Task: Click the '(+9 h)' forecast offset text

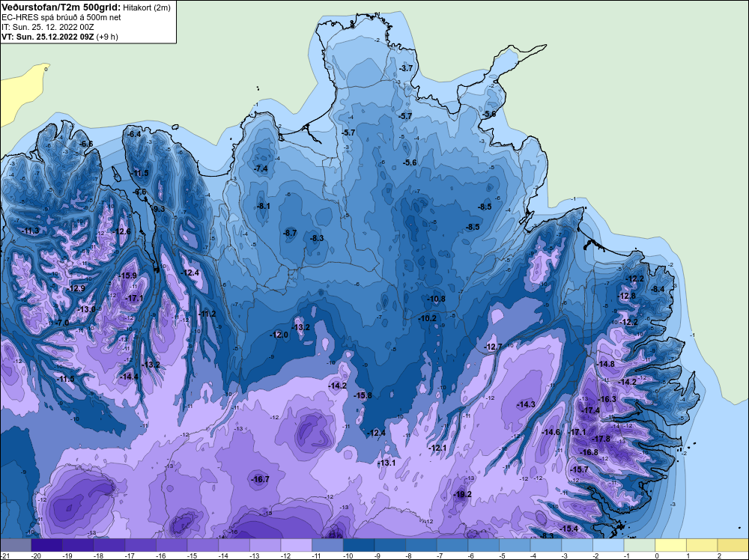Action: [x=107, y=37]
